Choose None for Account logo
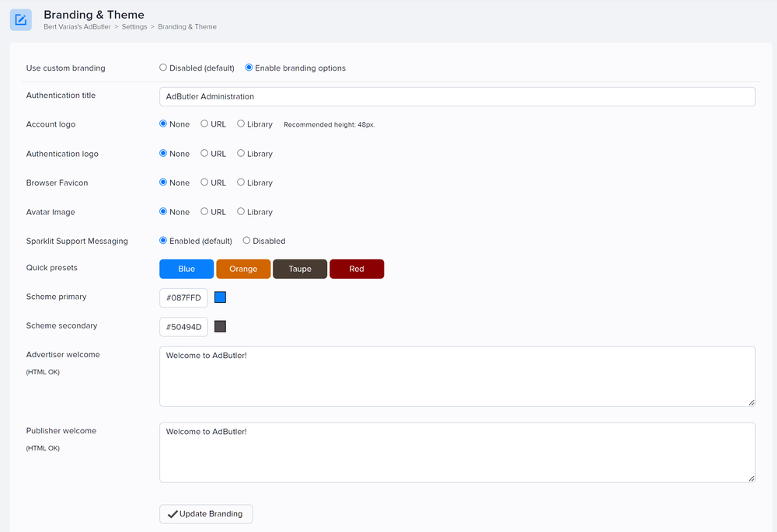Screen dimensions: 777x532 coord(163,123)
